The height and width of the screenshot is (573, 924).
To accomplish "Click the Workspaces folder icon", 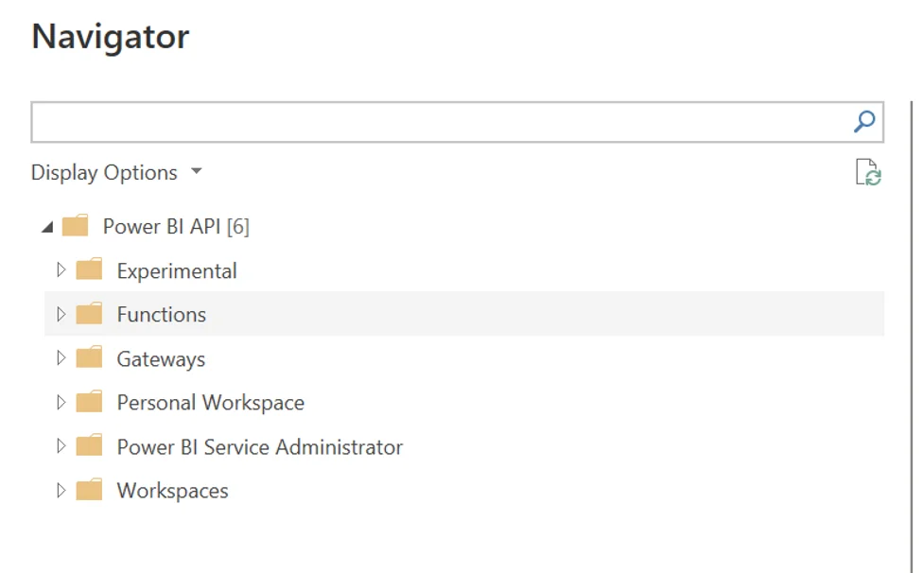I will coord(89,491).
